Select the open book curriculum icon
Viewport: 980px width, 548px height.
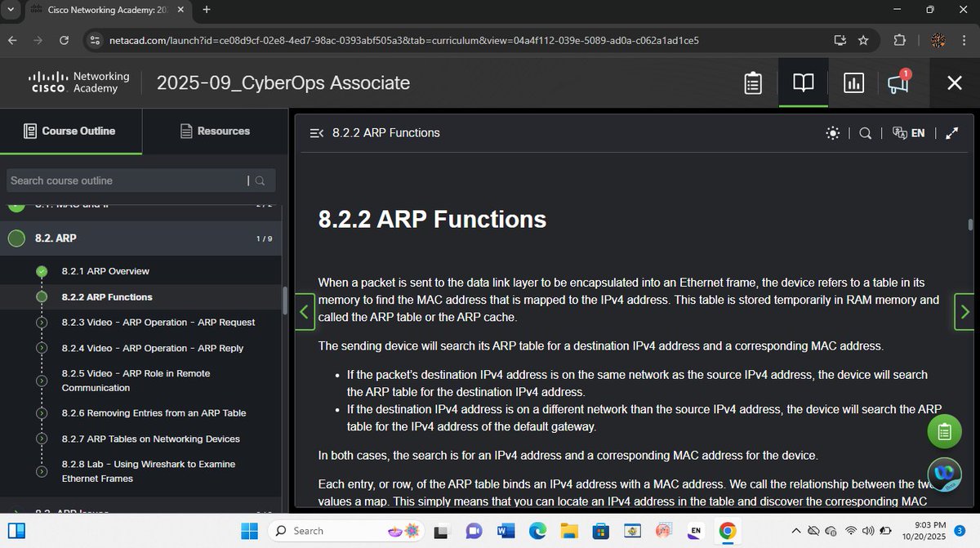pyautogui.click(x=804, y=83)
